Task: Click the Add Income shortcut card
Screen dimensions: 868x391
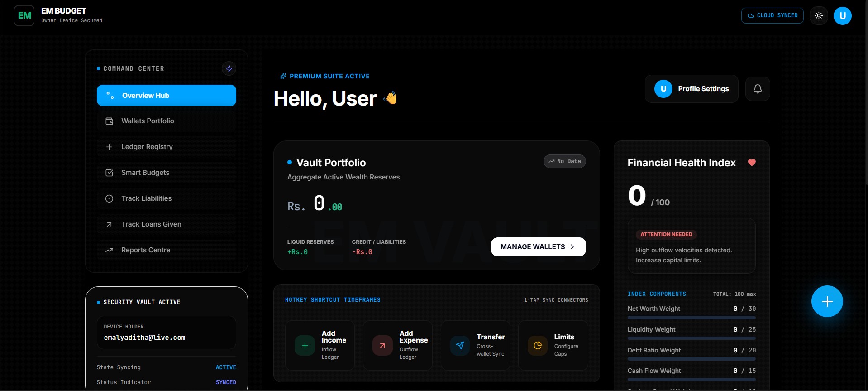Action: tap(320, 345)
